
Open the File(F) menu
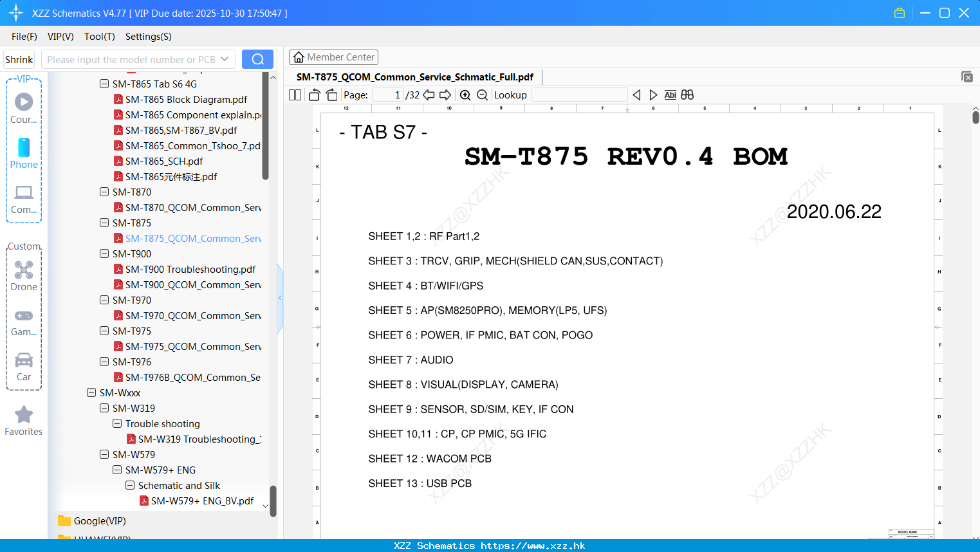(24, 37)
